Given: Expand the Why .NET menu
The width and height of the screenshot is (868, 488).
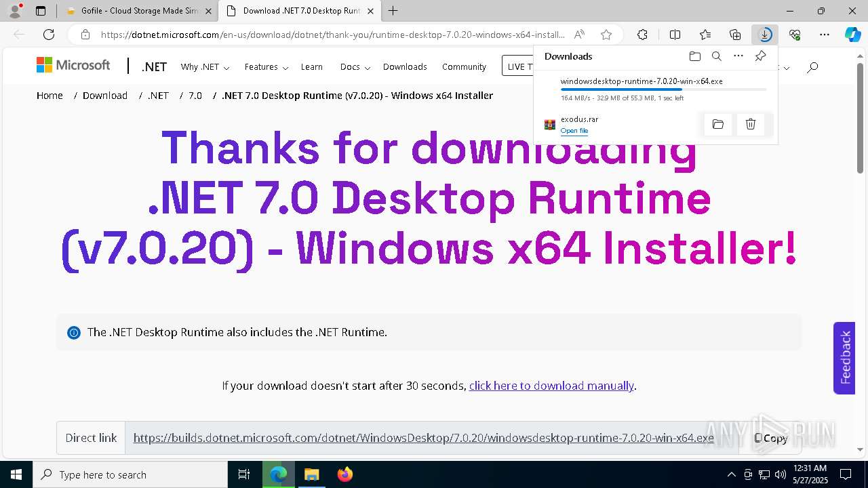Looking at the screenshot, I should 205,66.
